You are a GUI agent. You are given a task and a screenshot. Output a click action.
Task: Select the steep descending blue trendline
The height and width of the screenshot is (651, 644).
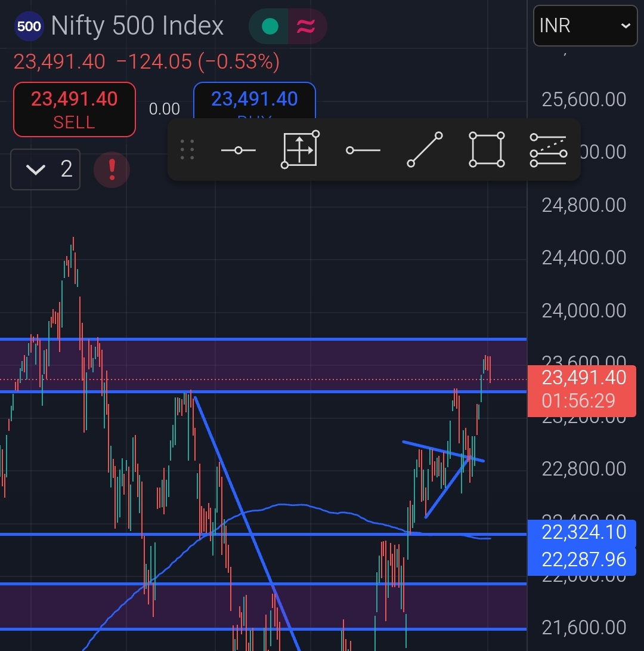coord(244,519)
